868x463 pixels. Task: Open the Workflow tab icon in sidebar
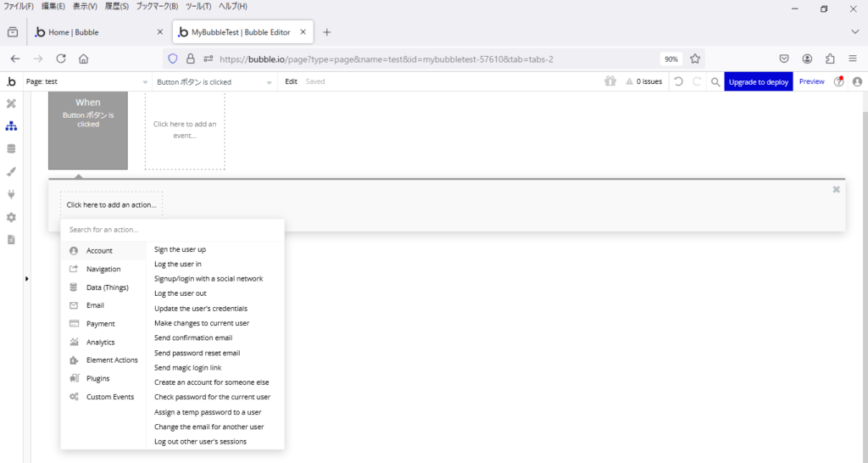[11, 126]
